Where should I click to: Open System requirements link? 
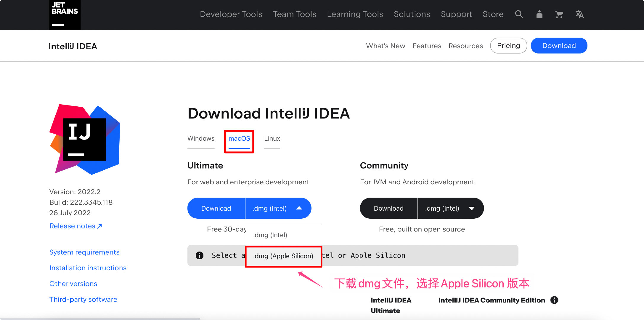tap(84, 252)
